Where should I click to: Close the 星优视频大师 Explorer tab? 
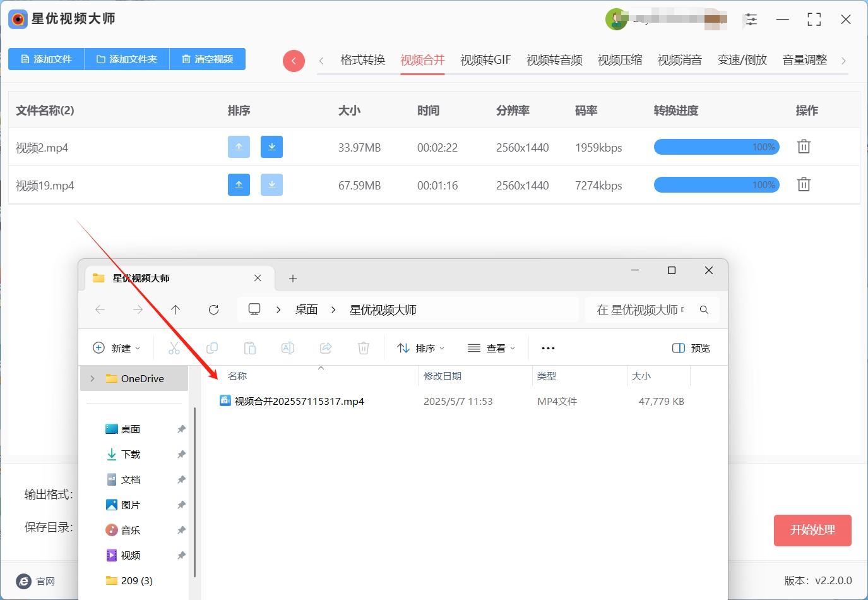[258, 278]
